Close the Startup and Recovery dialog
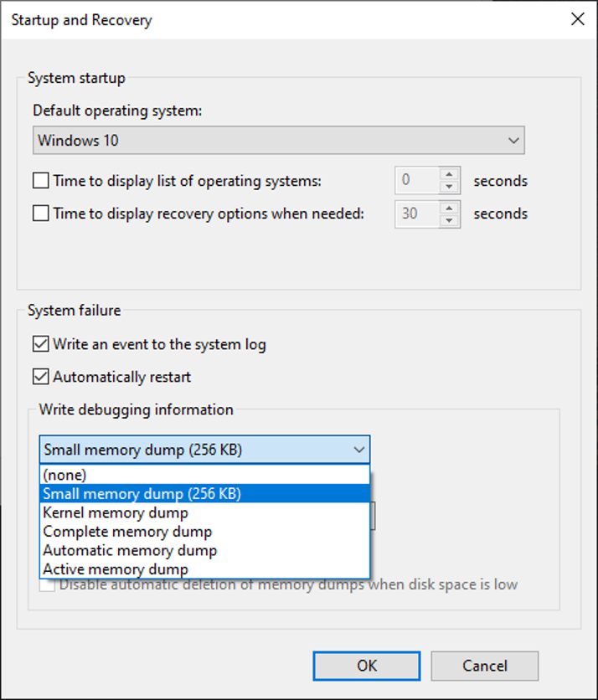 point(577,19)
